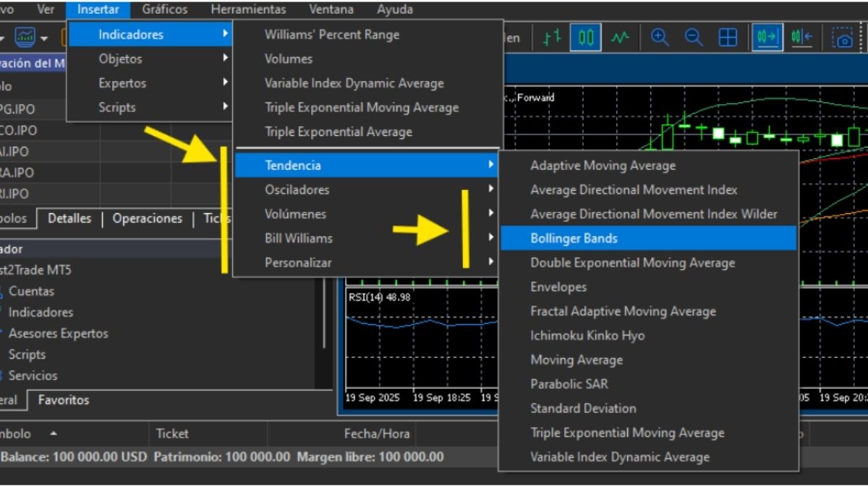Switch chart to bar chart view
The width and height of the screenshot is (868, 488).
tap(553, 38)
